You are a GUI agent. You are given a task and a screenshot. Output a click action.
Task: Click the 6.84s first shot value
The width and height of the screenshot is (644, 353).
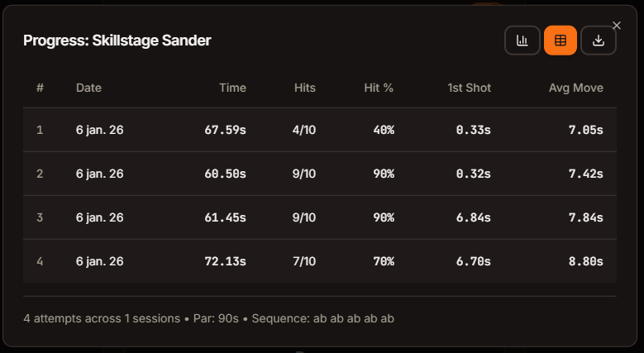[473, 217]
